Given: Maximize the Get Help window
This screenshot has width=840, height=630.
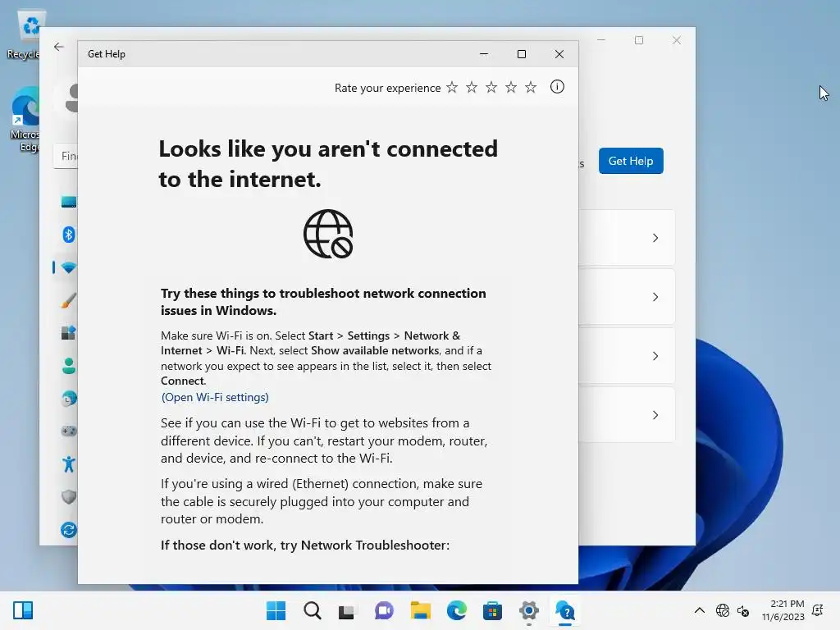Looking at the screenshot, I should click(521, 54).
